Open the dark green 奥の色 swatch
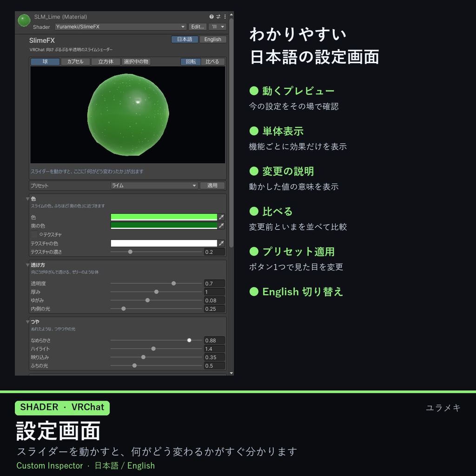476x476 pixels. 164,225
